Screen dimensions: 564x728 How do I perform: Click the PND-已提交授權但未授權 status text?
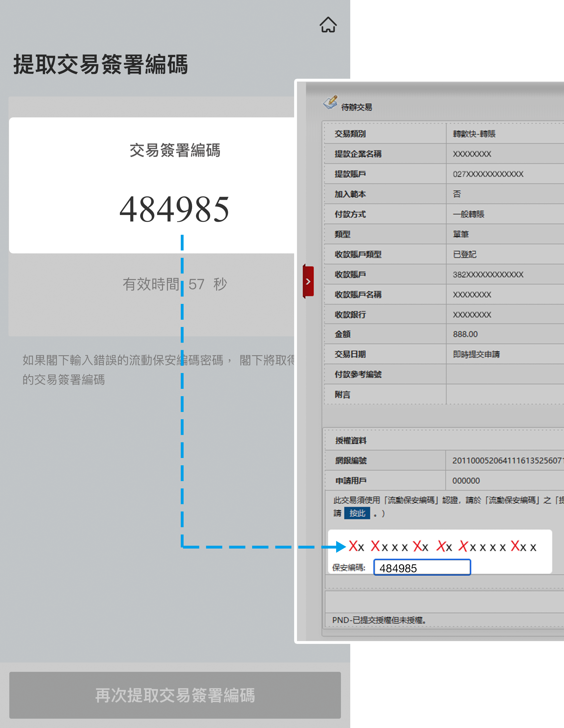coord(379,620)
